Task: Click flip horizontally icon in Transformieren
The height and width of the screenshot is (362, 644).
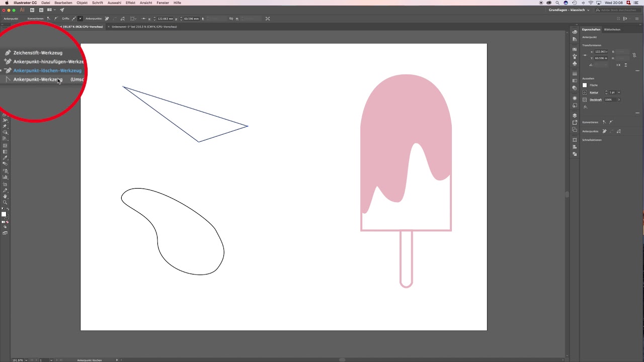Action: 618,65
